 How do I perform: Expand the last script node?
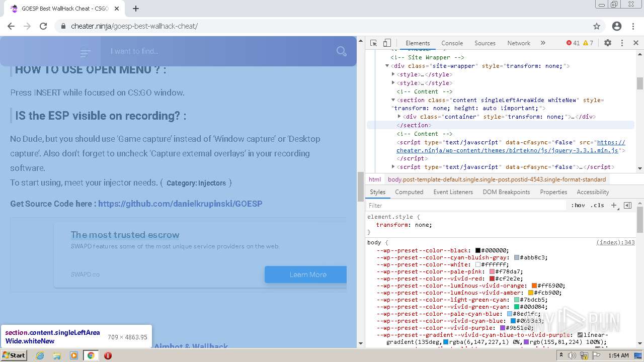393,167
